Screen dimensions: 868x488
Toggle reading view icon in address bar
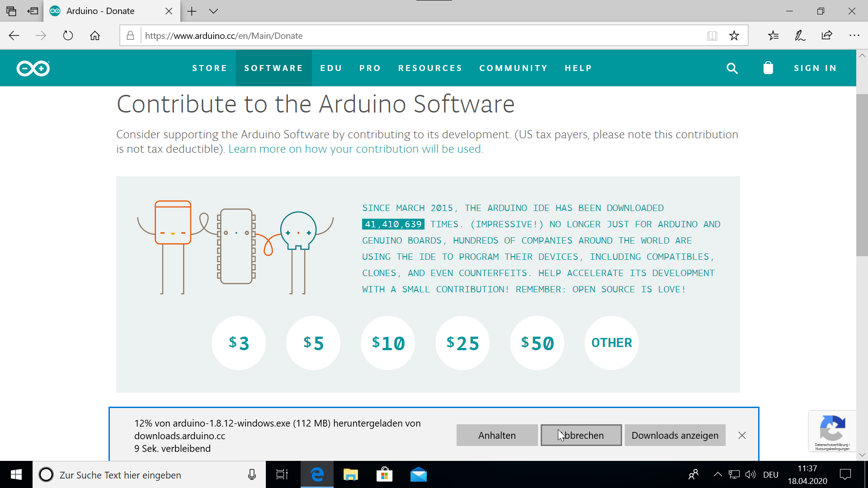712,36
